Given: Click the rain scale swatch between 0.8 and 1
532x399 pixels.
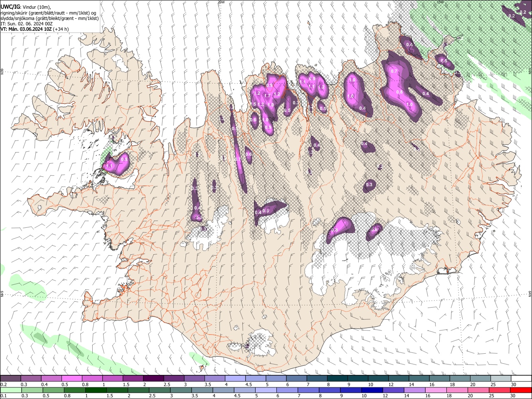Looking at the screenshot, I should click(74, 390).
